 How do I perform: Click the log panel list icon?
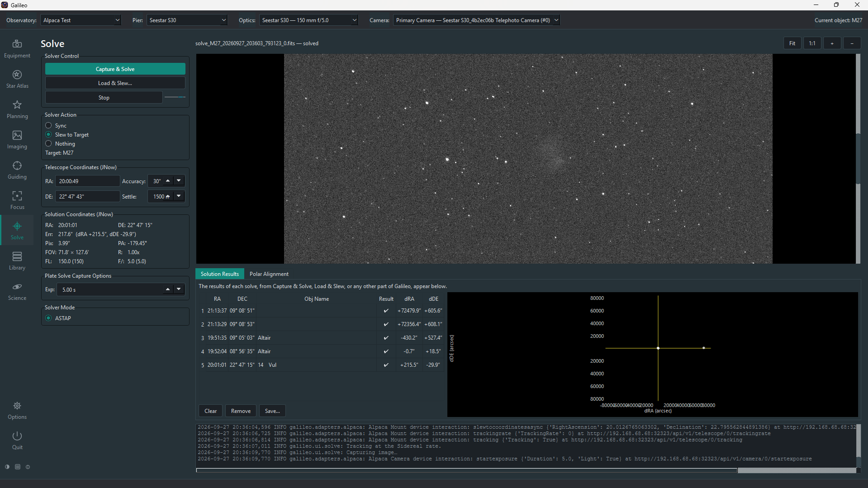[18, 467]
